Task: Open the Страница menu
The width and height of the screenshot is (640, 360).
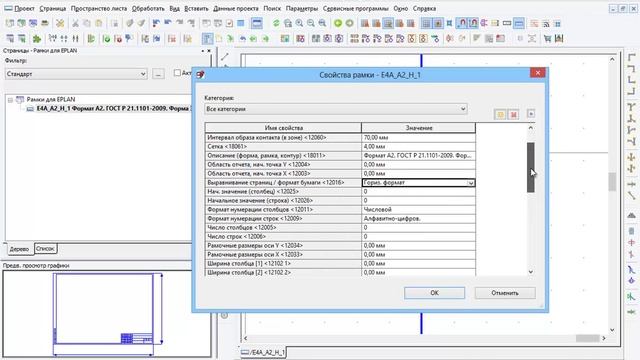Action: [x=53, y=8]
